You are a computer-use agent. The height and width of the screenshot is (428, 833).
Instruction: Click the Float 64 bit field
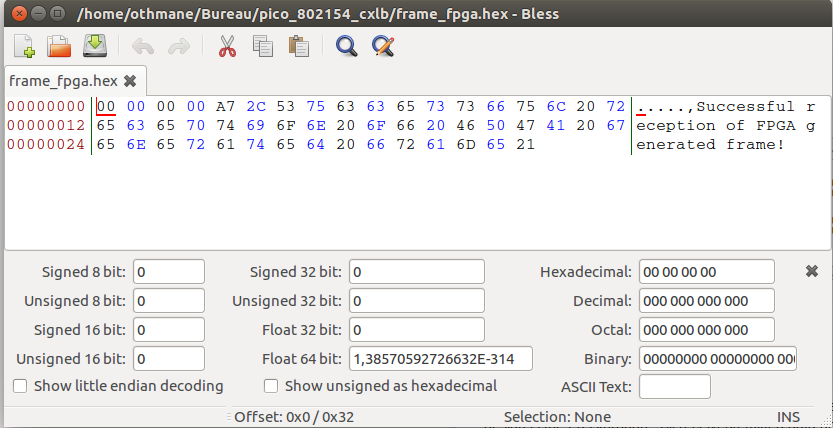[x=440, y=358]
